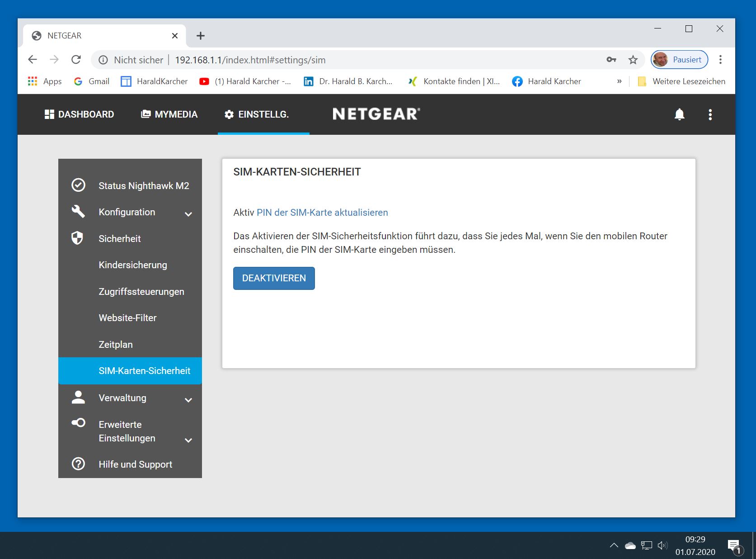Open the MyMedia tab
Image resolution: width=756 pixels, height=559 pixels.
tap(169, 114)
